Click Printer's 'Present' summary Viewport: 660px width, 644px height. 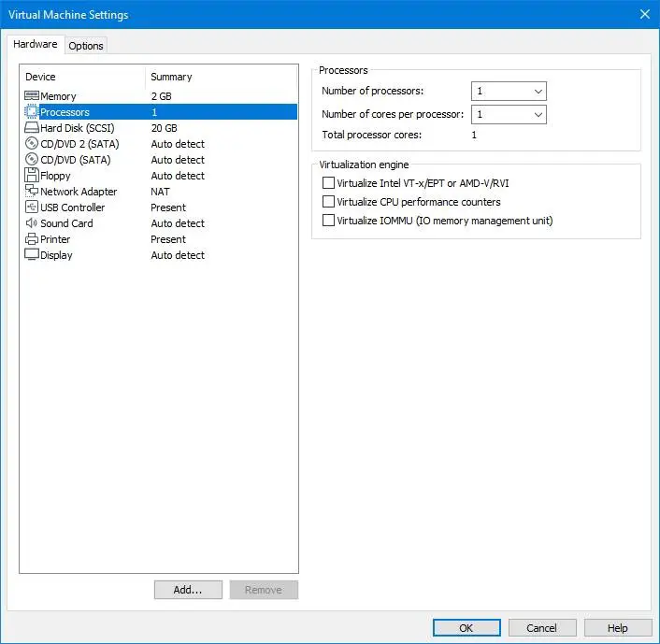[168, 239]
